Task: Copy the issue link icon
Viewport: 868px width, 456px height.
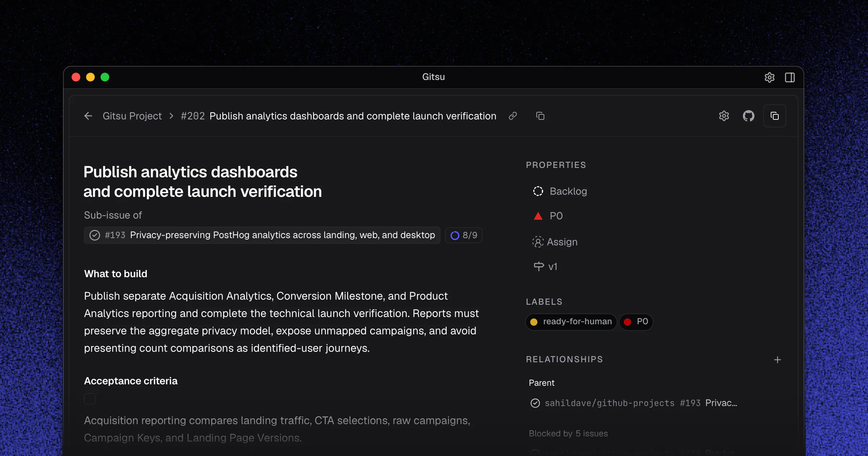Action: point(513,116)
